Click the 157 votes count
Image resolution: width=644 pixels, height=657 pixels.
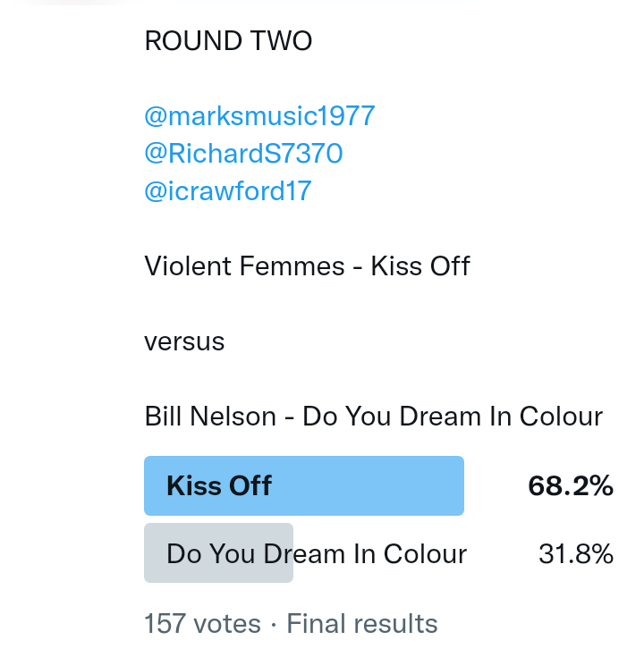point(202,623)
